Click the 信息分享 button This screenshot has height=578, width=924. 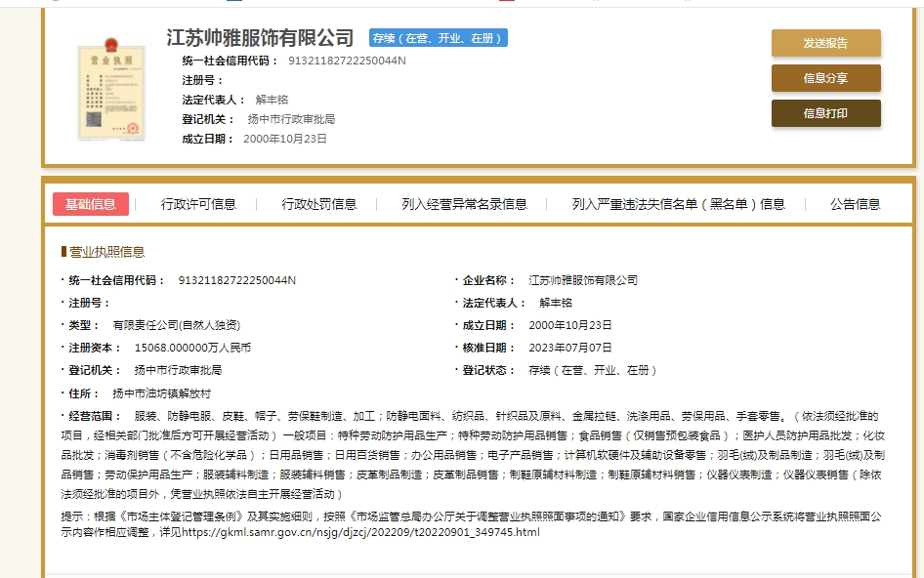pos(825,78)
